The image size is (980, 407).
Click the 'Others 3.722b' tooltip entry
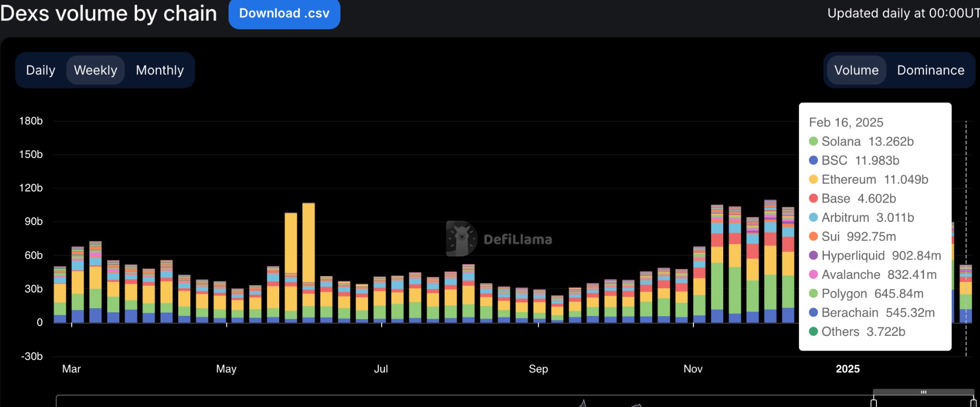pos(857,331)
